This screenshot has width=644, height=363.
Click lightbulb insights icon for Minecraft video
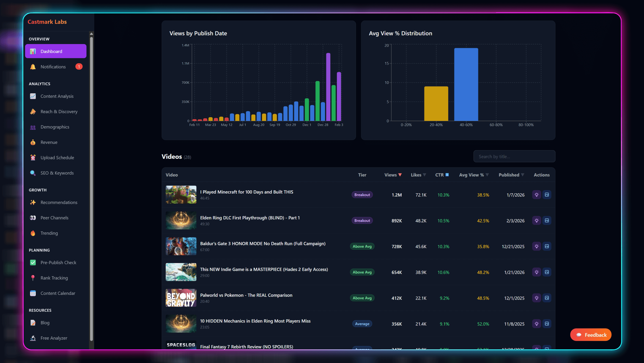(537, 195)
